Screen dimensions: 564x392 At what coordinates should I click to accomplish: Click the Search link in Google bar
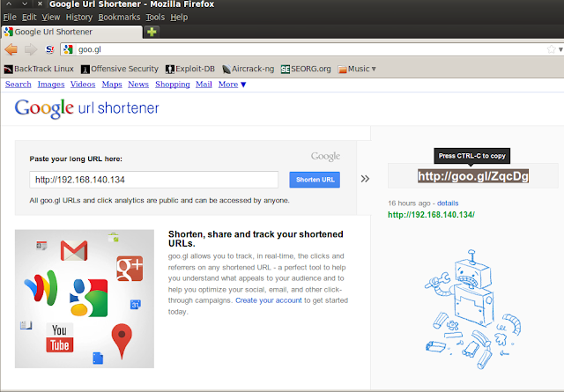[x=18, y=85]
